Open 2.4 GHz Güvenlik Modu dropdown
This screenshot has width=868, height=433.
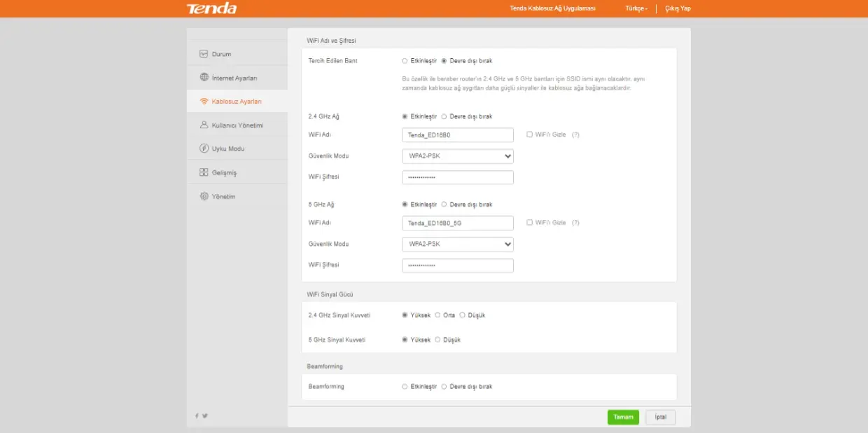coord(458,156)
